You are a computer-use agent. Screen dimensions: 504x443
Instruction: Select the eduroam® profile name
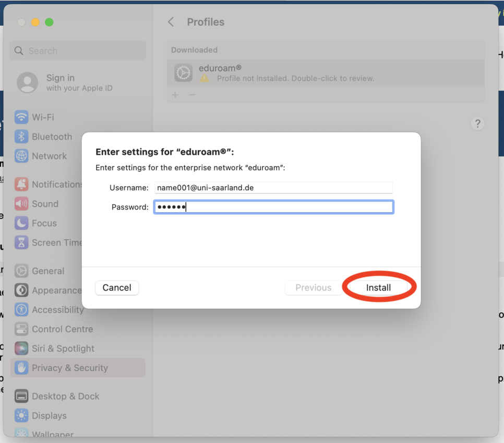220,68
